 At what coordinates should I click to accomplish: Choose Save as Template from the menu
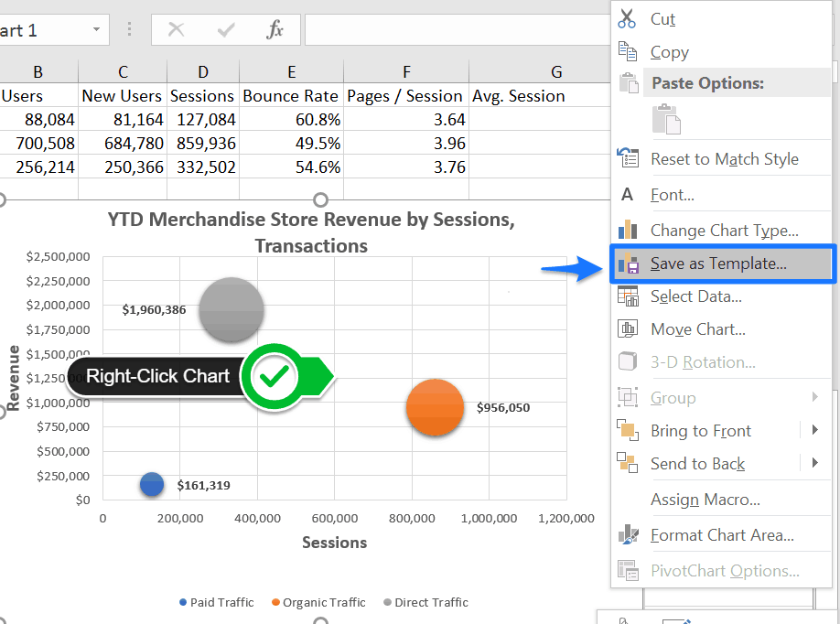pyautogui.click(x=718, y=264)
